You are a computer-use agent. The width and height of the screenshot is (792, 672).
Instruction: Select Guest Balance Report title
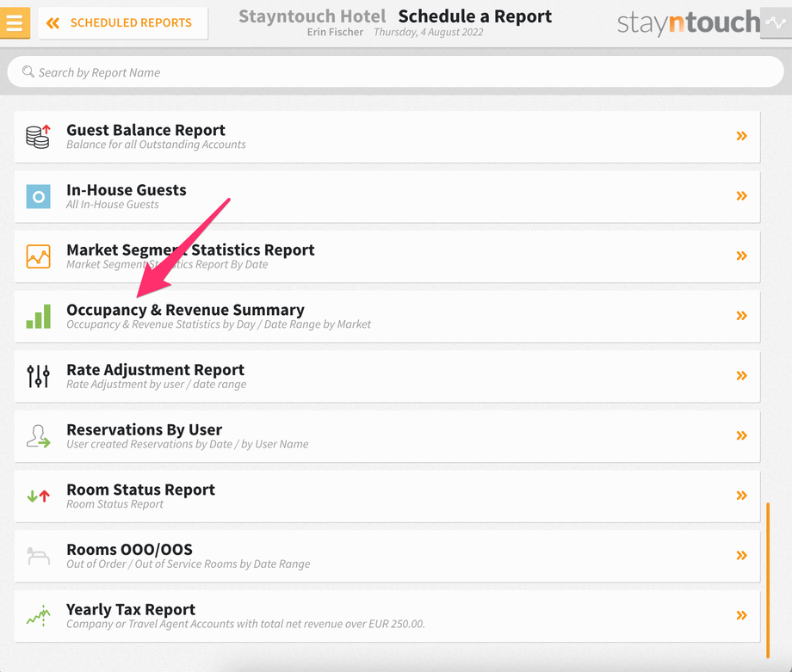pos(145,130)
